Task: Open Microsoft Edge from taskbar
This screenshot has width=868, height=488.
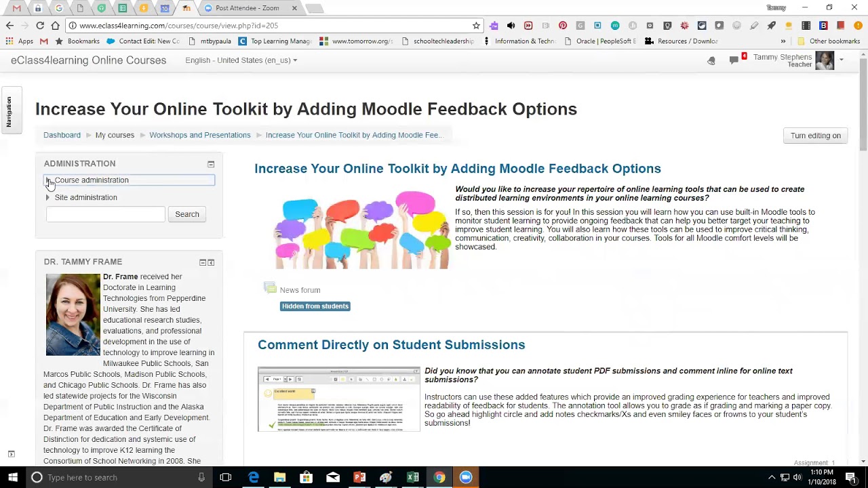Action: (253, 477)
